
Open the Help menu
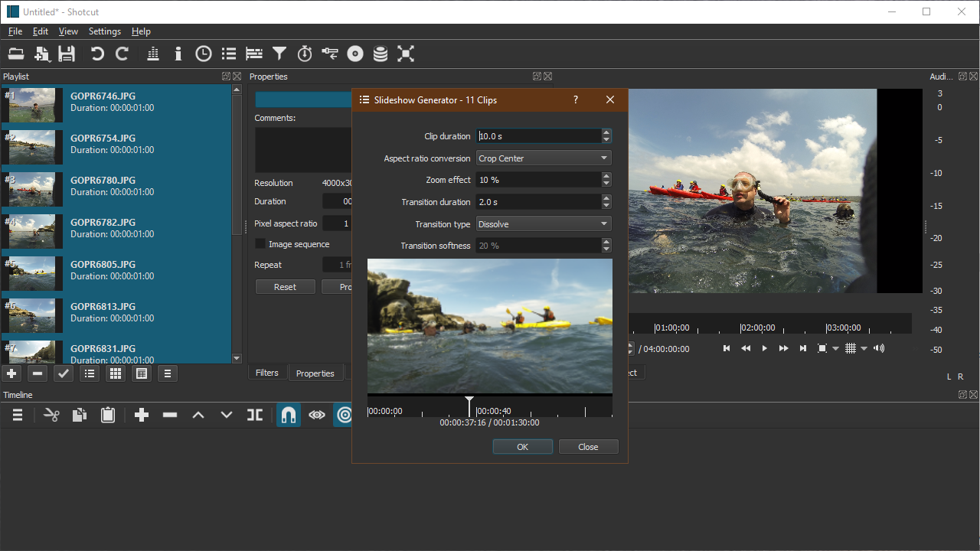[141, 31]
